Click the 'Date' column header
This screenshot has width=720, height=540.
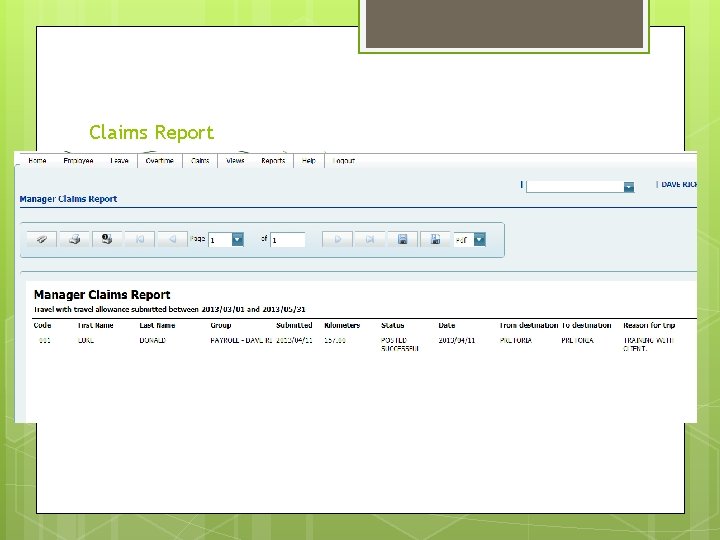(447, 325)
